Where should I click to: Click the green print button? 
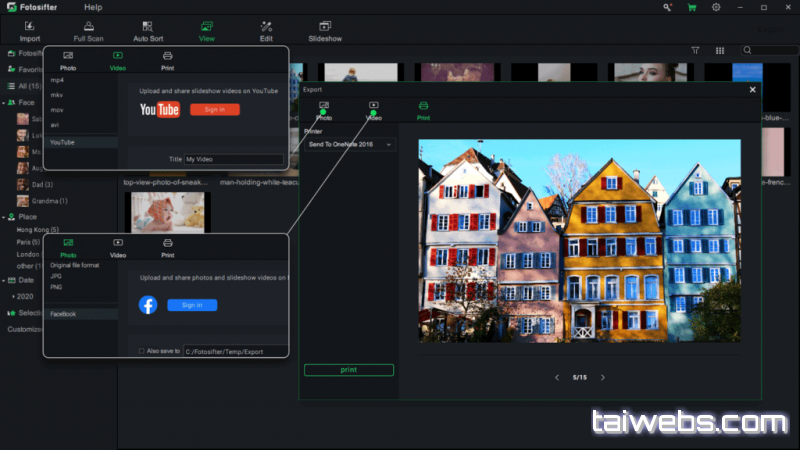tap(348, 370)
